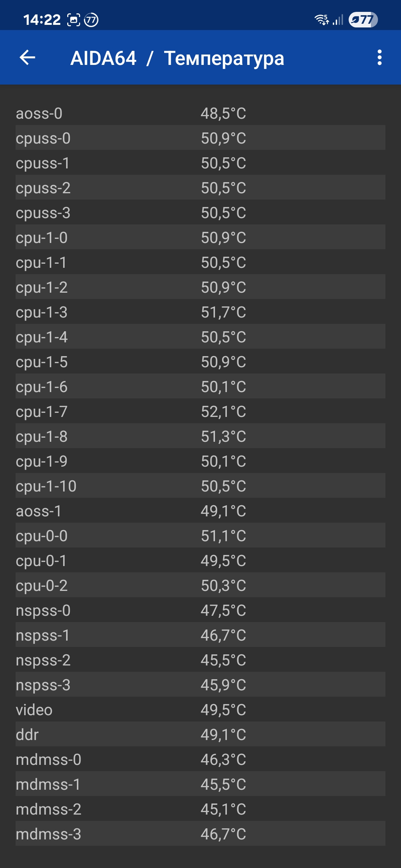
Task: Select the video temperature row
Action: pyautogui.click(x=200, y=710)
